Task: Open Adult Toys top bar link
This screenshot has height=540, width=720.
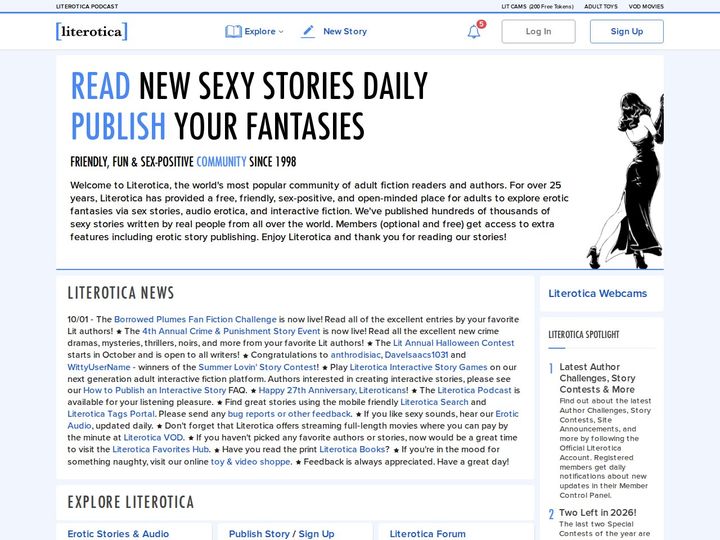Action: (601, 6)
